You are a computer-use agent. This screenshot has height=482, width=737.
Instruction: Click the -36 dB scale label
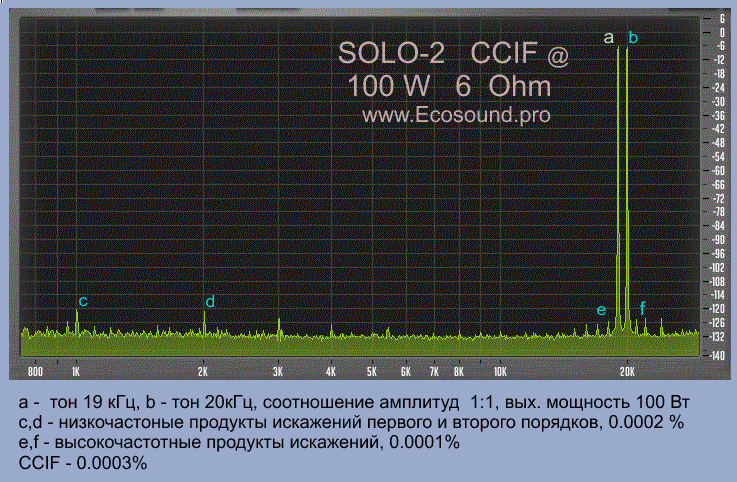coord(719,115)
